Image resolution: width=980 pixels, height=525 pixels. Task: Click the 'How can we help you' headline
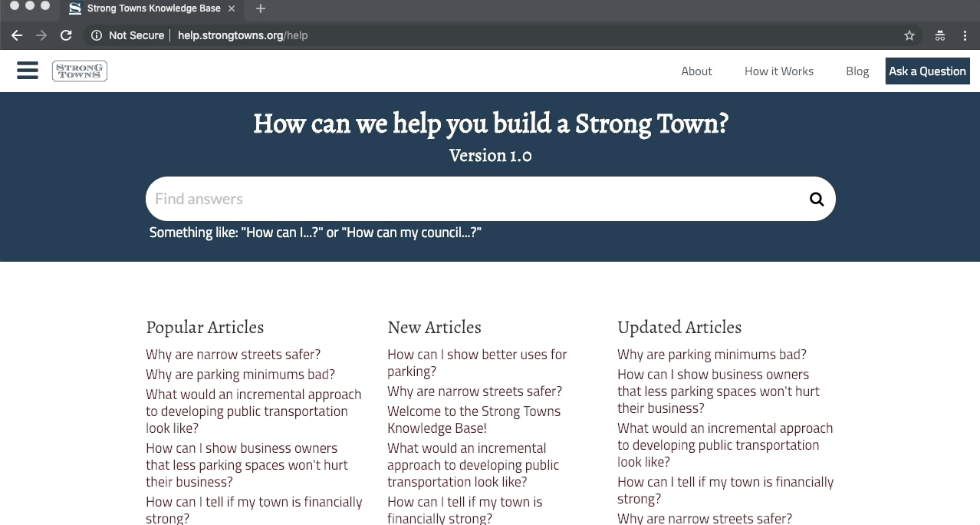(x=491, y=124)
